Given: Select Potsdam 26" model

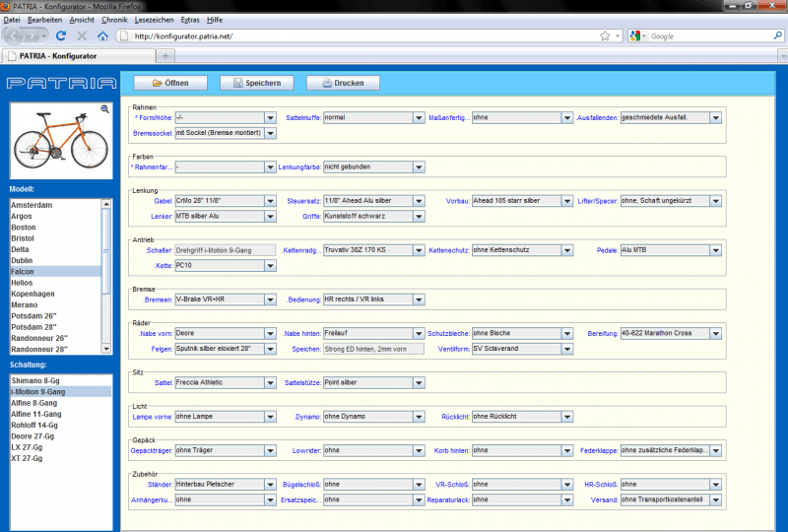Looking at the screenshot, I should [55, 316].
